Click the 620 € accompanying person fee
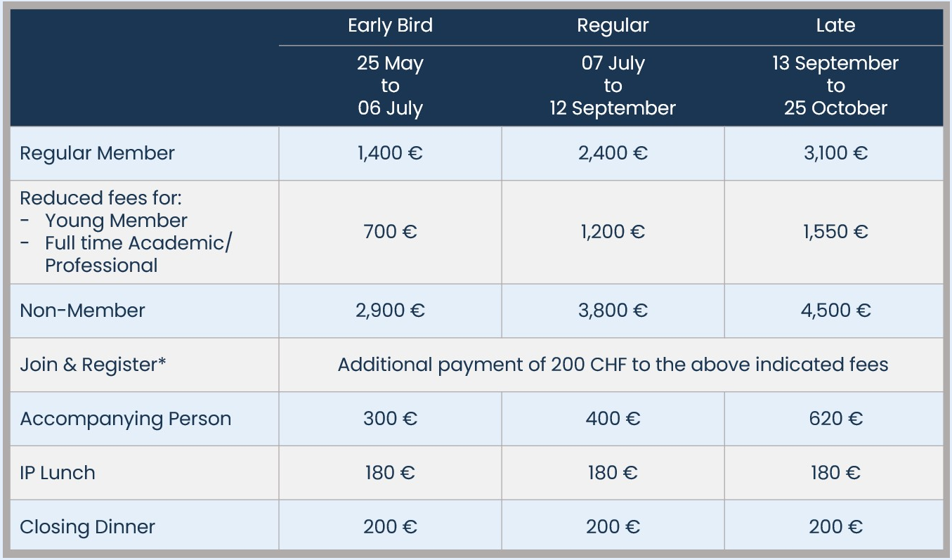This screenshot has height=560, width=952. [835, 419]
